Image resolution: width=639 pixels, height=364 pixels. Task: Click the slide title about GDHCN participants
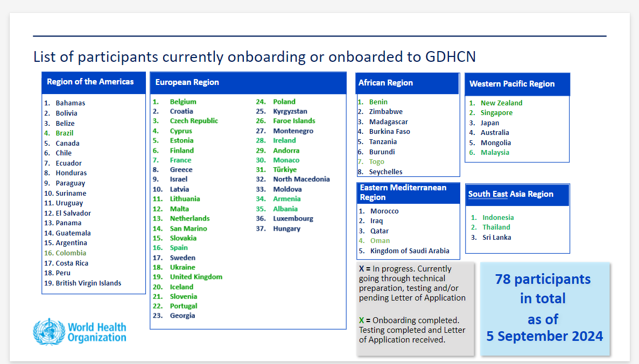(x=254, y=57)
